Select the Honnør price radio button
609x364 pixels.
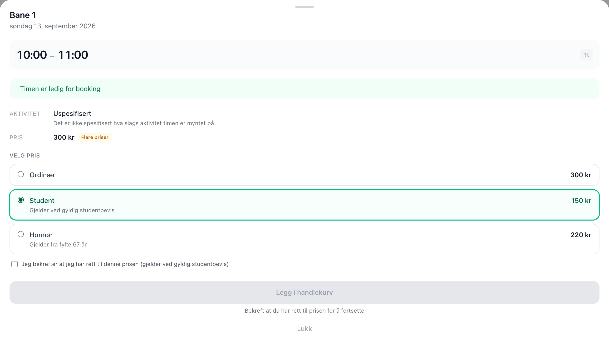coord(21,234)
